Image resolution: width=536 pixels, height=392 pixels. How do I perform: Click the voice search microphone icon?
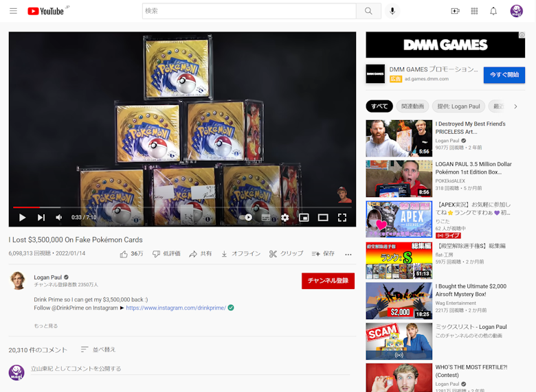tap(392, 11)
